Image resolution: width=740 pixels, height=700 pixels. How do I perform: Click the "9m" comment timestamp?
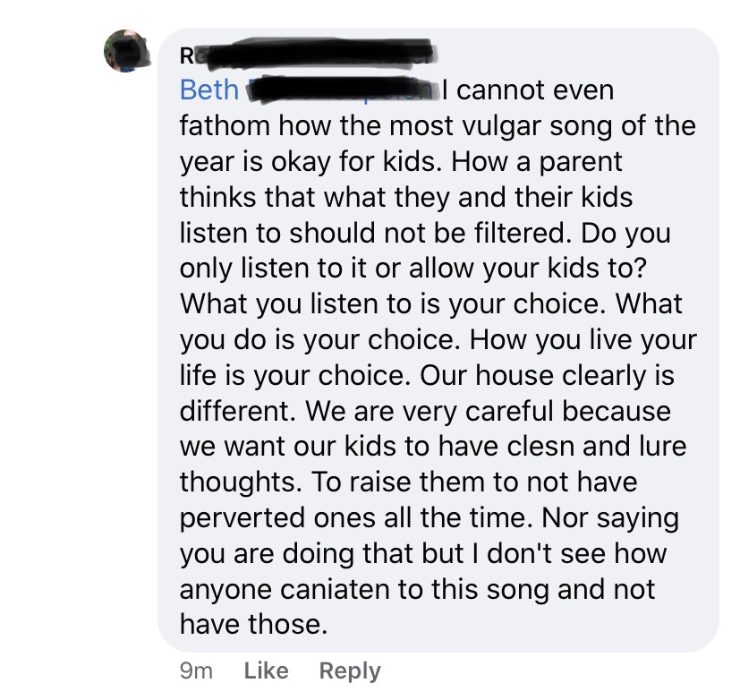tap(196, 670)
